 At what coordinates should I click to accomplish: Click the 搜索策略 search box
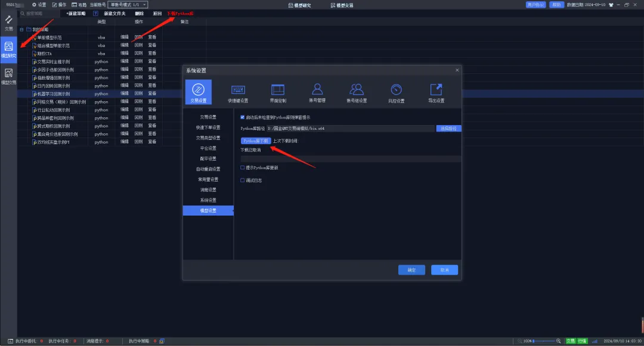(41, 14)
